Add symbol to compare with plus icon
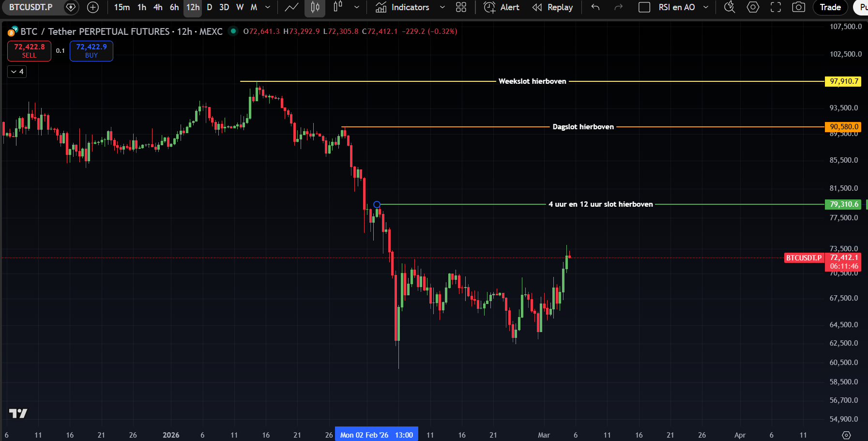This screenshot has width=868, height=441. point(92,7)
